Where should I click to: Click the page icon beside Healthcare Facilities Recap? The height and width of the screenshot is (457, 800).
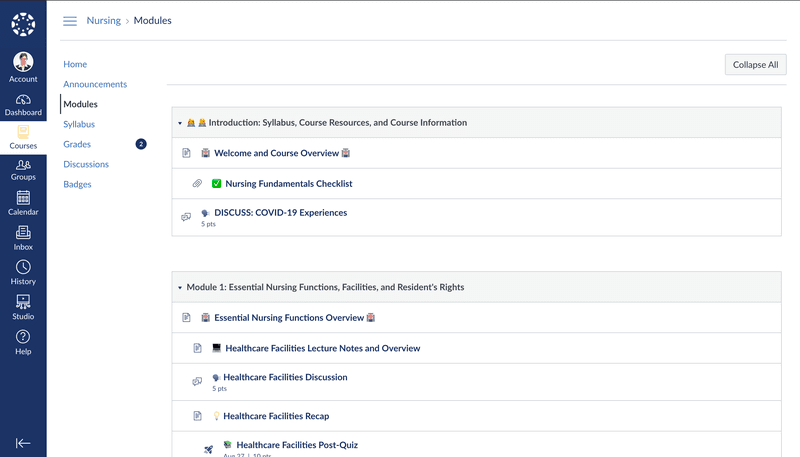[x=197, y=416]
